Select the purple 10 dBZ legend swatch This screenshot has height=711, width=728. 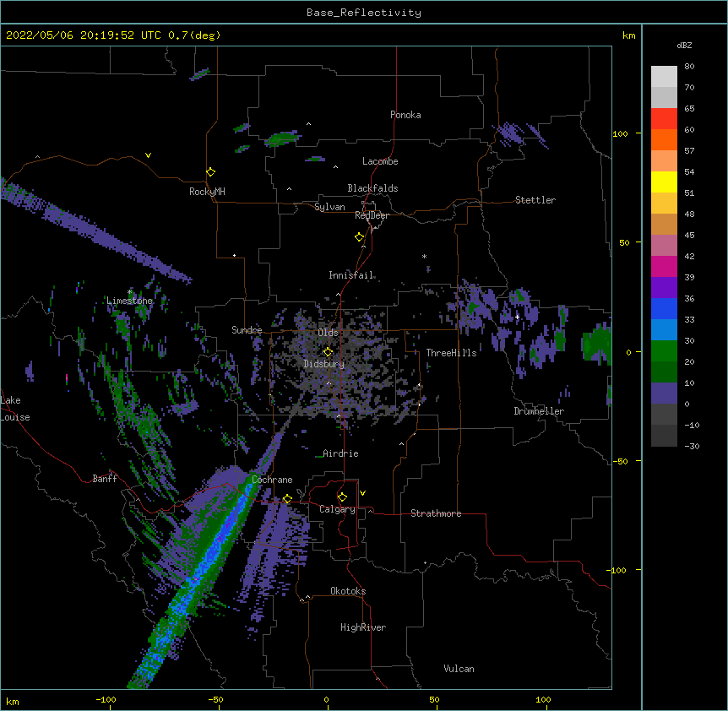(x=664, y=393)
